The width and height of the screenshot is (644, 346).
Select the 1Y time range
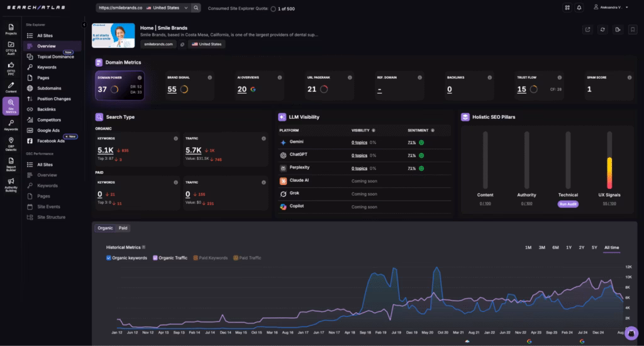click(x=569, y=247)
